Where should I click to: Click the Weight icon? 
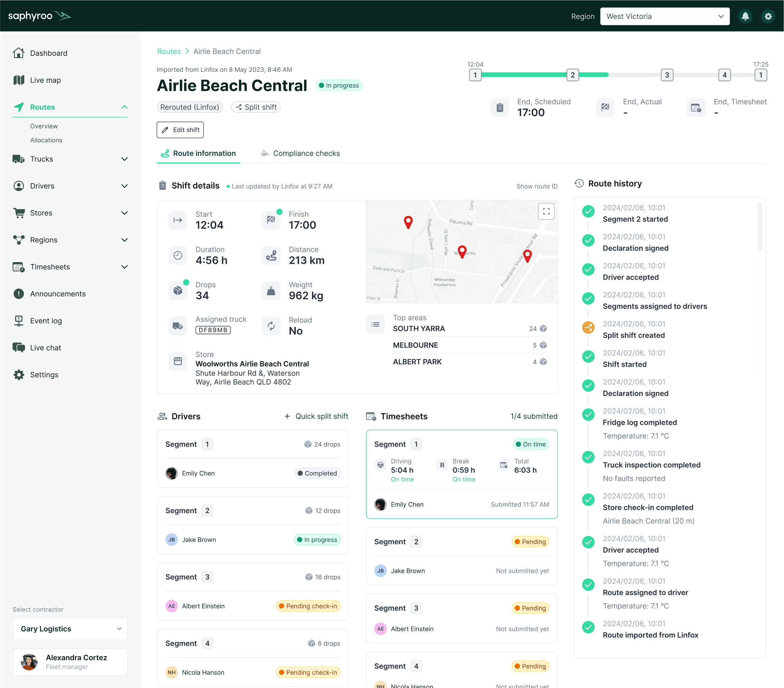click(271, 290)
